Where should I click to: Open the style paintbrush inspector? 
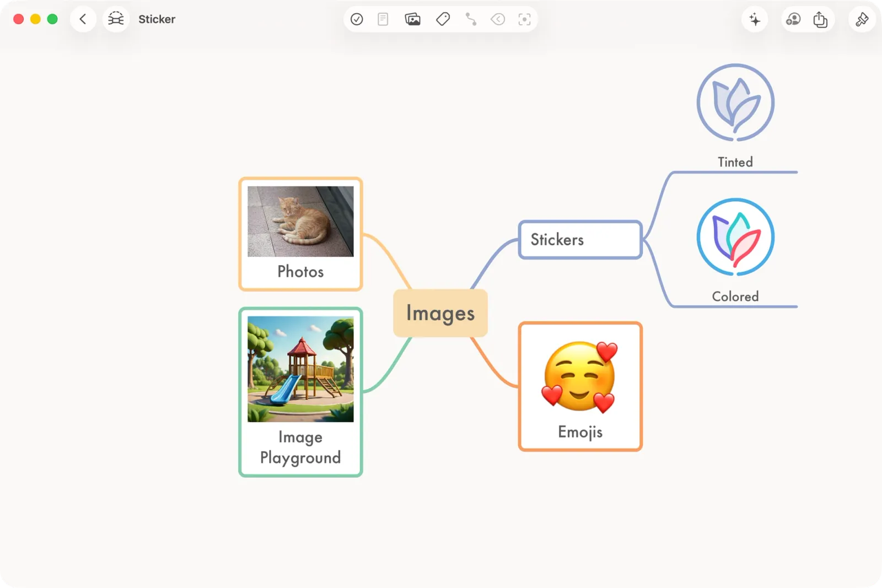click(862, 19)
